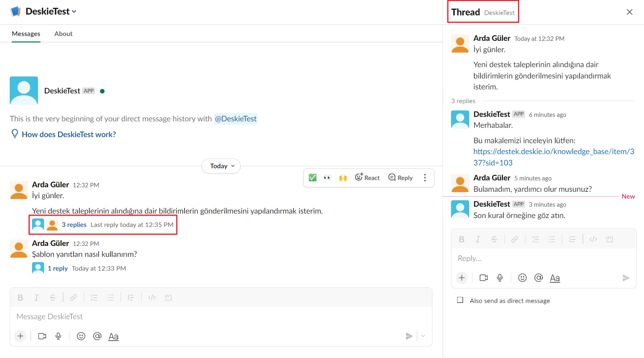Switch to the About tab
This screenshot has height=358, width=644.
coord(64,34)
